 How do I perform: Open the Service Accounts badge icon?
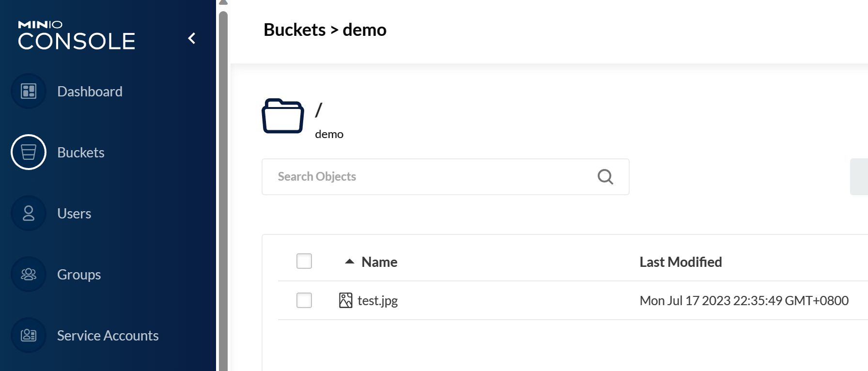point(29,335)
